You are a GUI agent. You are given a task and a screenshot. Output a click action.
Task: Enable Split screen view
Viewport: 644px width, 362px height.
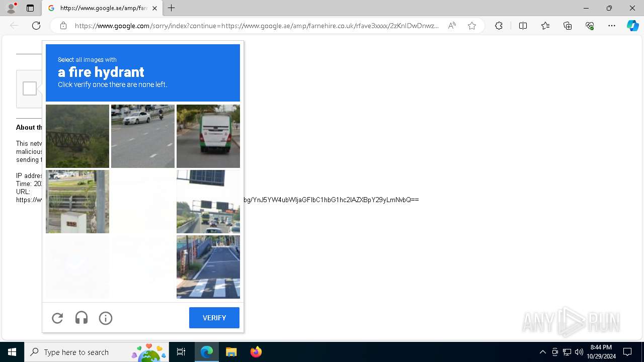click(x=523, y=26)
